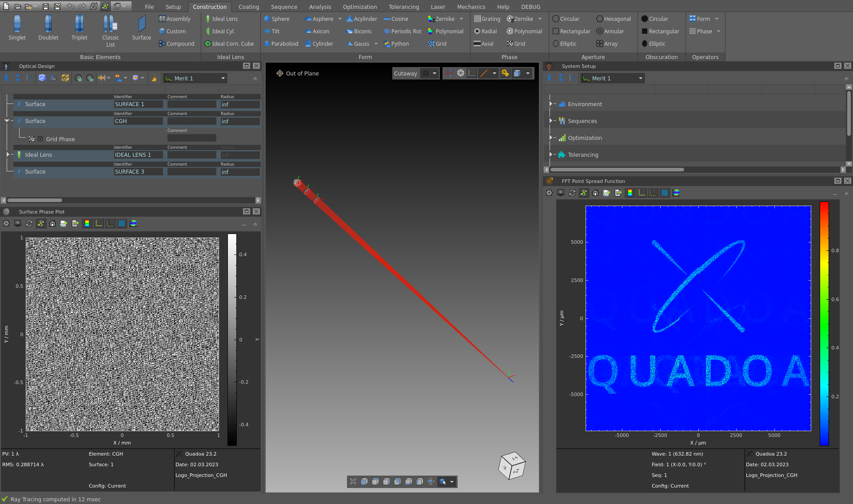The image size is (853, 504).
Task: Open the Optimization ribbon tab
Action: [359, 7]
